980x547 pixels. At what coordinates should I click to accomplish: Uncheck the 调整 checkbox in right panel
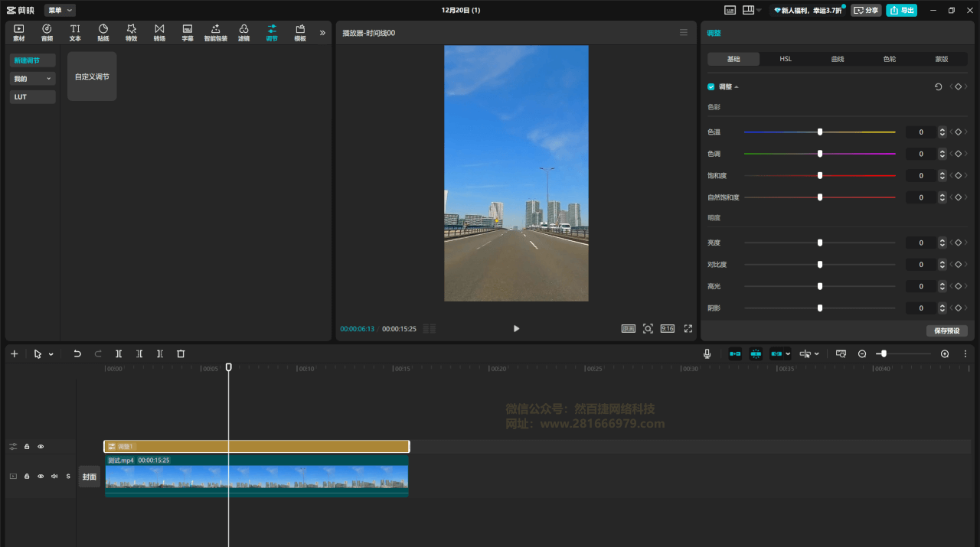click(x=711, y=87)
